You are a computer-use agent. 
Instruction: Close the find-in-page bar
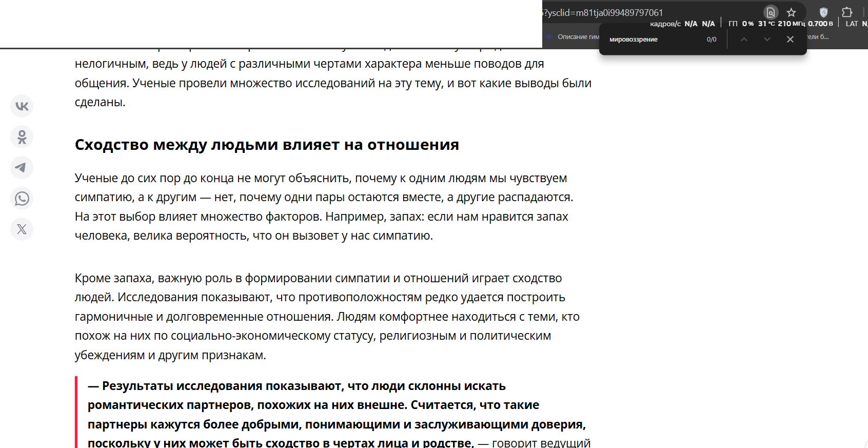pos(790,40)
